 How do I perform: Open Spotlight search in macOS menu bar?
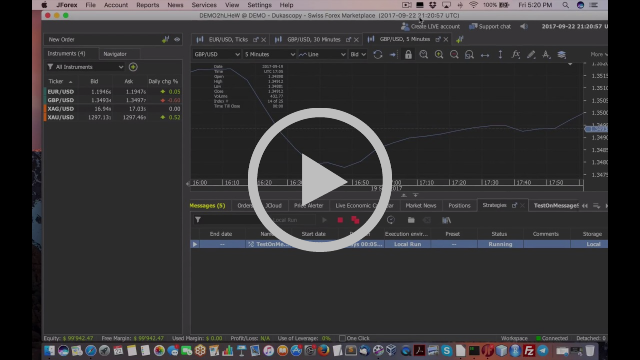(565, 5)
